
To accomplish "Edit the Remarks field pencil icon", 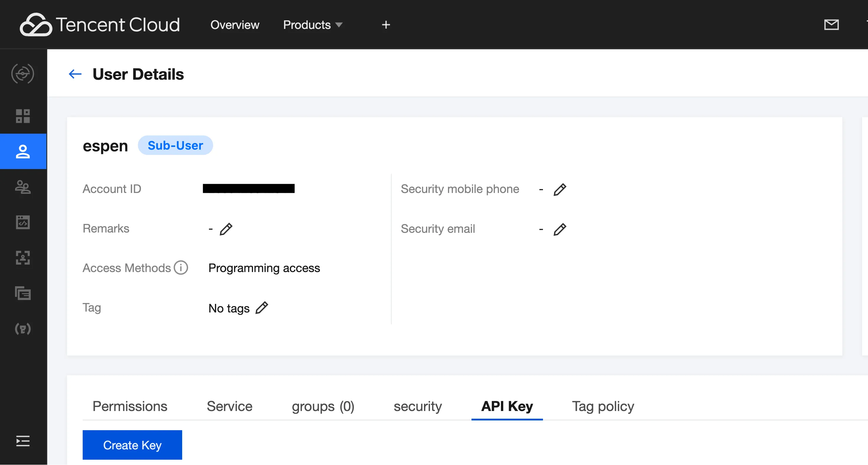I will (x=226, y=229).
